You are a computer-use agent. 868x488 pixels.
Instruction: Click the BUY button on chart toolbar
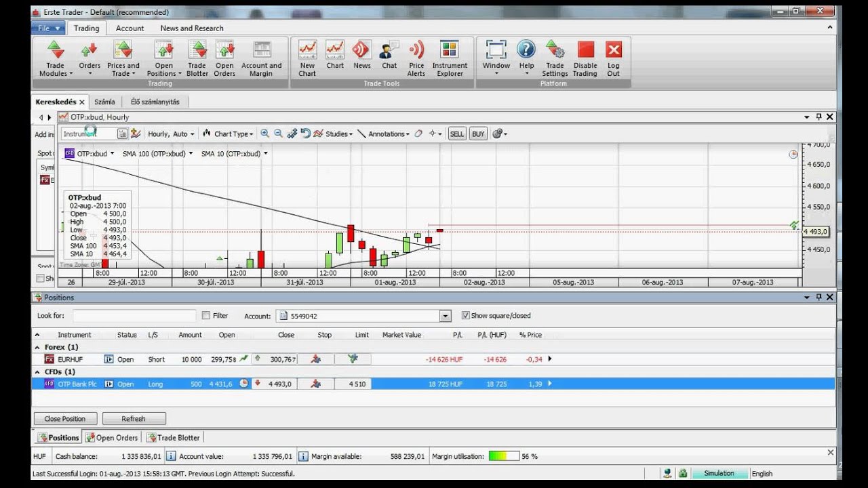478,134
